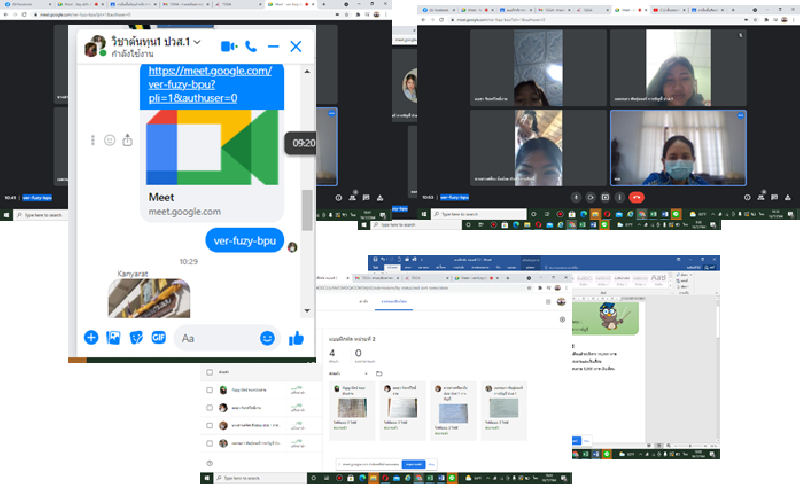Start a voice call in Messenger chat

(x=251, y=46)
